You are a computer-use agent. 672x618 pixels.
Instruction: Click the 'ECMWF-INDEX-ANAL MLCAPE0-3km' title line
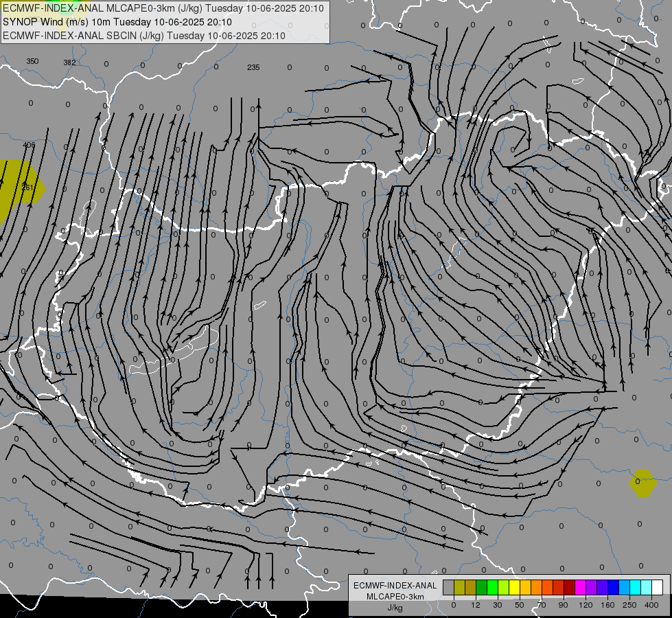click(163, 8)
